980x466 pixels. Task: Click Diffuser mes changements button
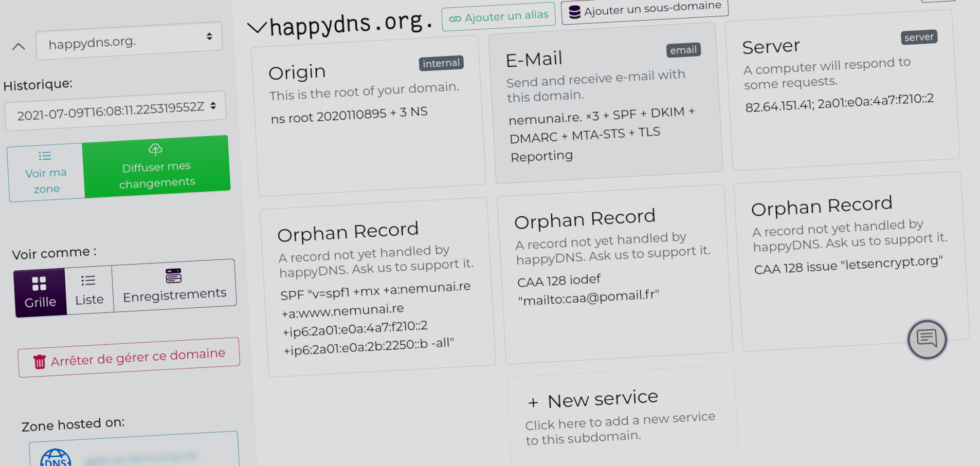pos(156,166)
